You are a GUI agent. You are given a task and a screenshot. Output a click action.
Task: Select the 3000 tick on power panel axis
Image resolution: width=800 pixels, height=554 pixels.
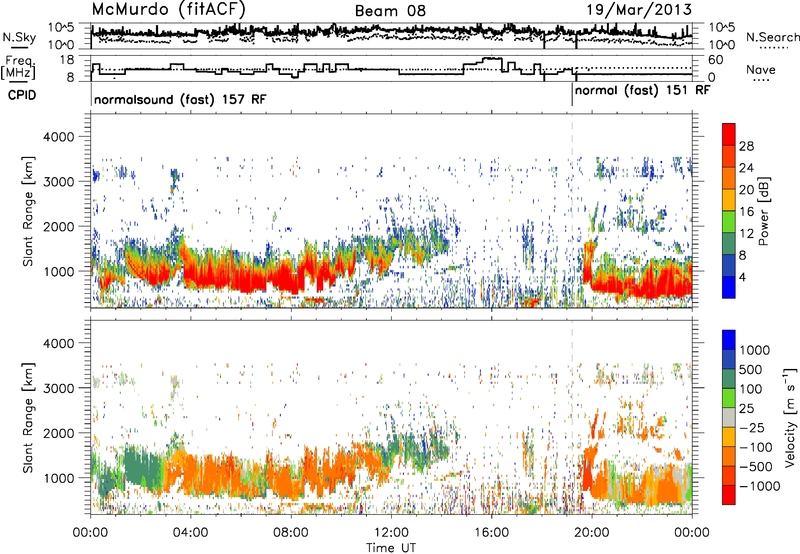pyautogui.click(x=58, y=182)
